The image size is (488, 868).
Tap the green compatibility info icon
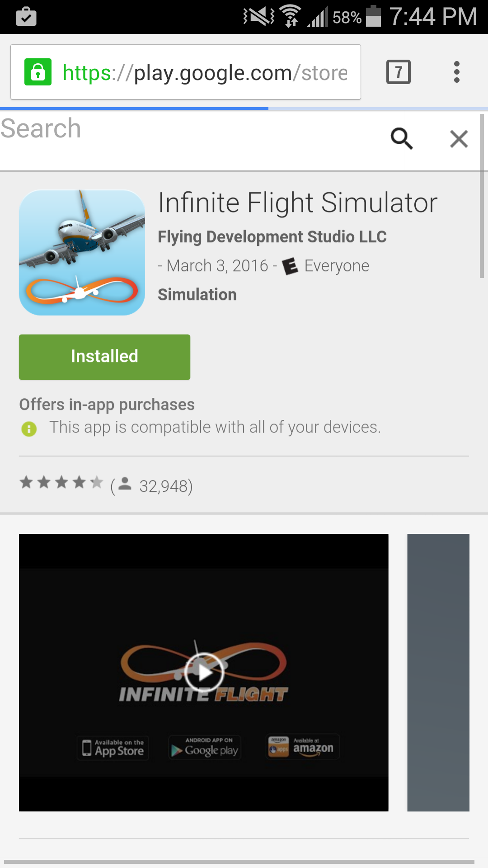tap(29, 429)
